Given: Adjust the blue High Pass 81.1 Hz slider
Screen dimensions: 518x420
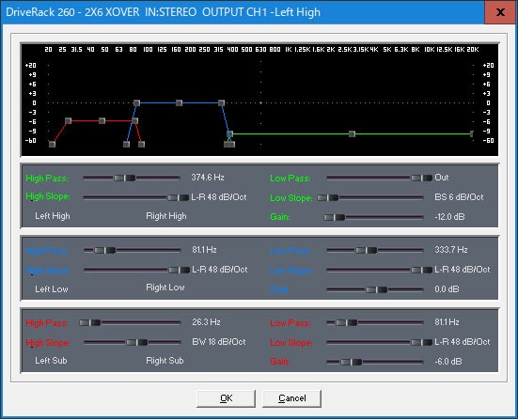Looking at the screenshot, I should pos(104,250).
